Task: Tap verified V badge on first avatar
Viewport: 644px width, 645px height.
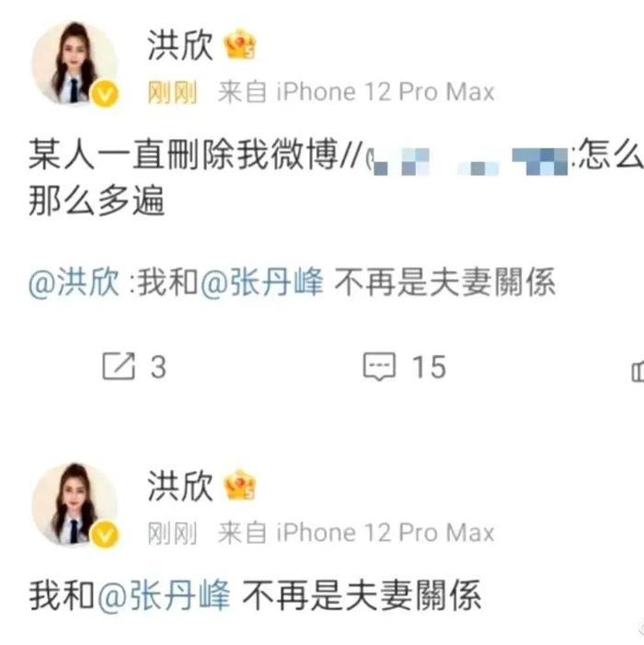Action: coord(105,94)
